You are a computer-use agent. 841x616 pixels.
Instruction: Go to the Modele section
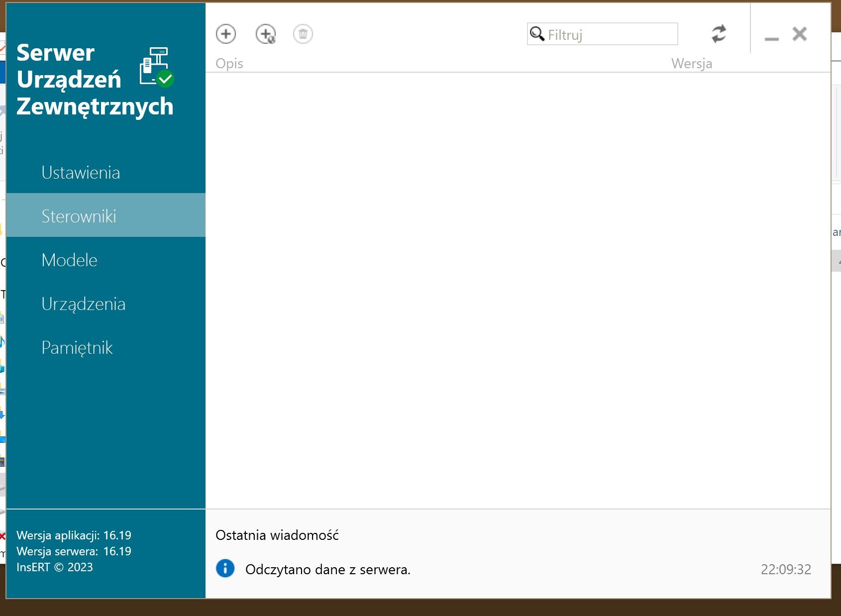click(70, 260)
